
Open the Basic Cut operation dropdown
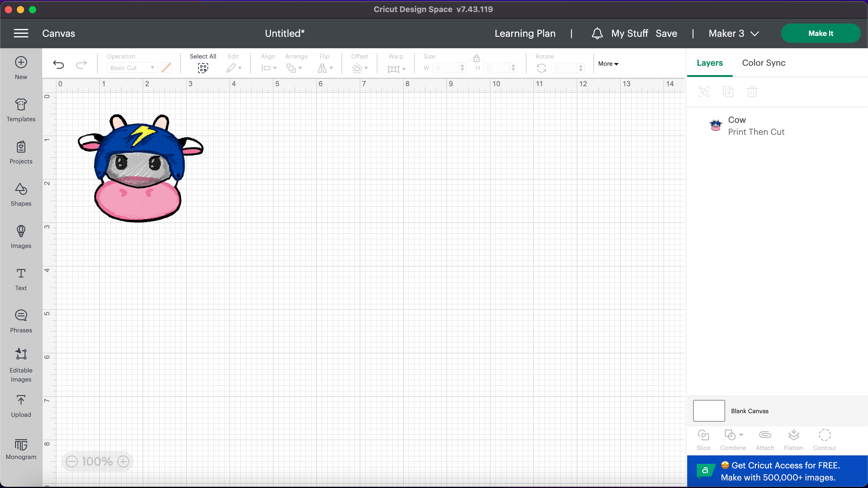tap(131, 68)
